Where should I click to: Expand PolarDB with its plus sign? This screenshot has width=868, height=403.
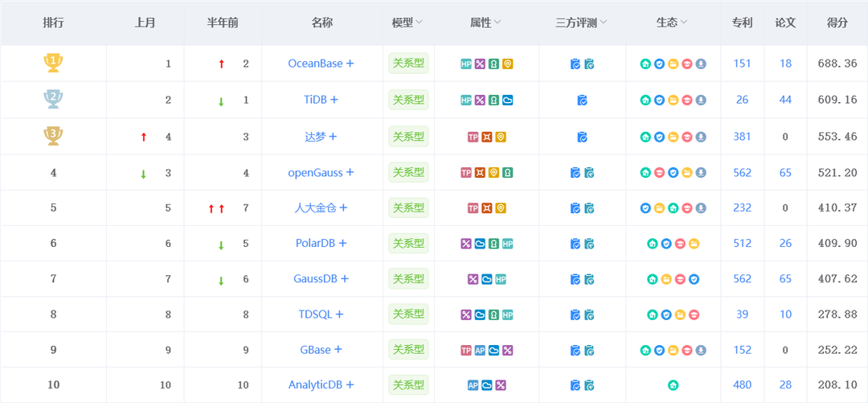pyautogui.click(x=342, y=244)
